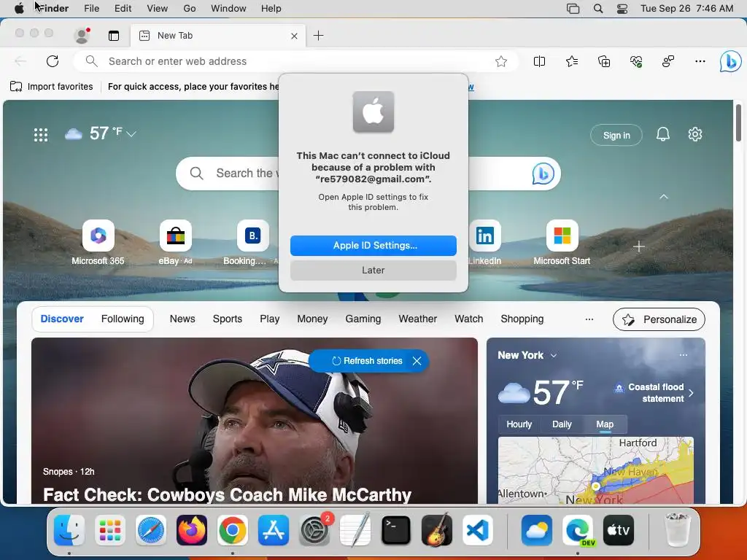Open Terminal from the Dock
Viewport: 747px width, 560px height.
[396, 530]
